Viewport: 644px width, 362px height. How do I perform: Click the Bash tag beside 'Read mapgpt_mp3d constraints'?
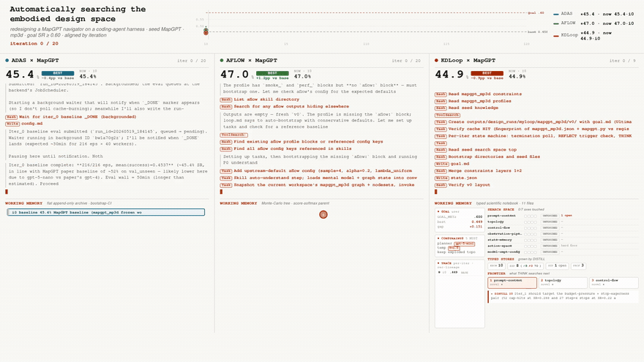[x=441, y=94]
